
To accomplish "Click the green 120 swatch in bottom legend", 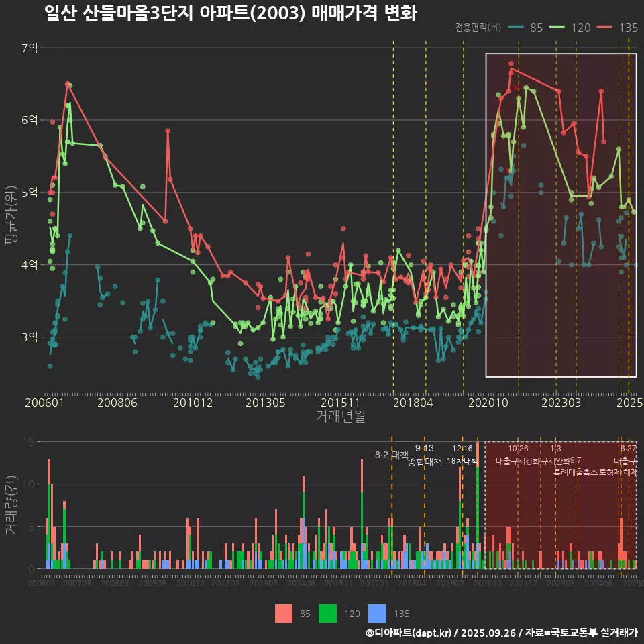I will (x=327, y=613).
